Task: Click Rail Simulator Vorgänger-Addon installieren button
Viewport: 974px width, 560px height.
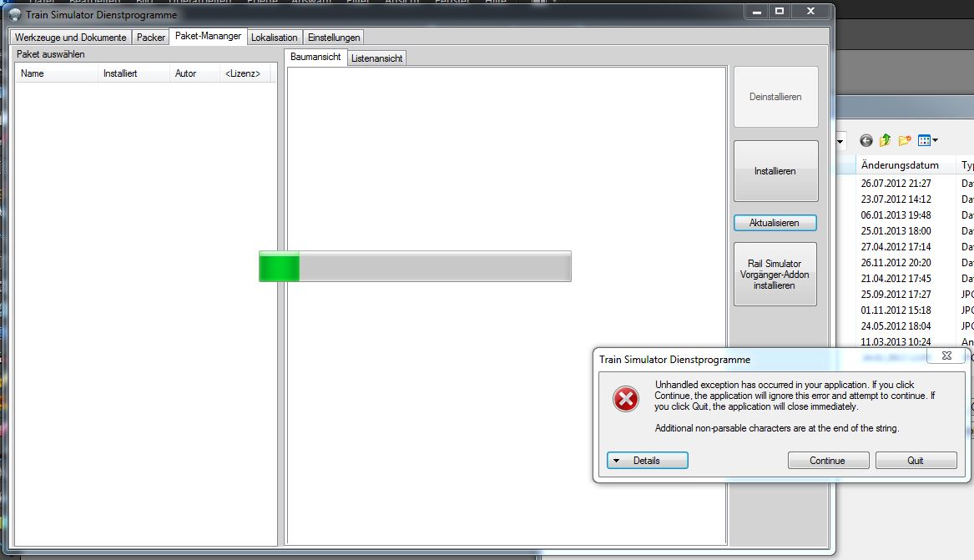Action: (775, 275)
